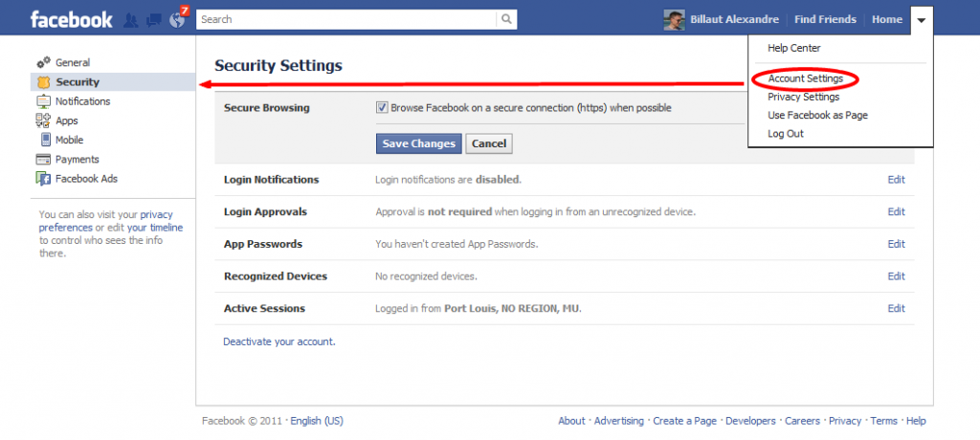Click the profile picture thumbnail
This screenshot has height=440, width=980.
pos(675,19)
